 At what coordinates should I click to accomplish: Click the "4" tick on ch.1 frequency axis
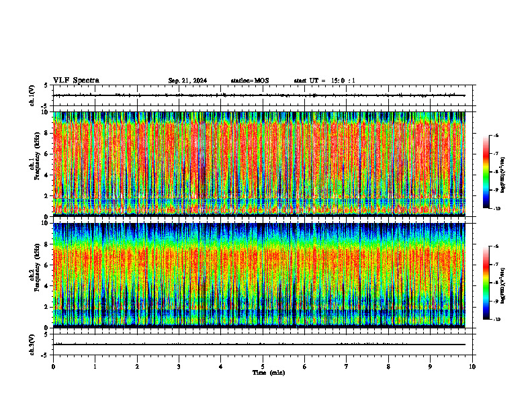point(46,175)
